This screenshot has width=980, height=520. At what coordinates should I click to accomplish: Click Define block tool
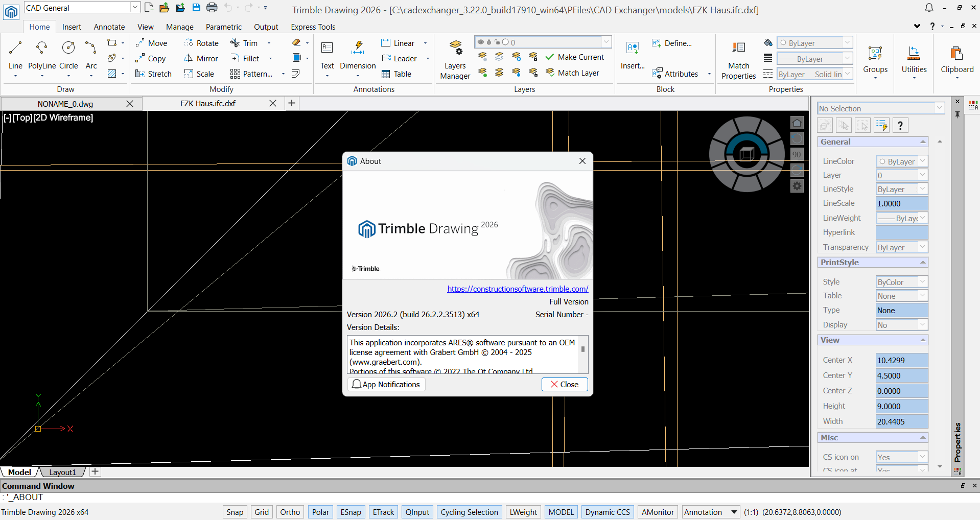point(672,43)
